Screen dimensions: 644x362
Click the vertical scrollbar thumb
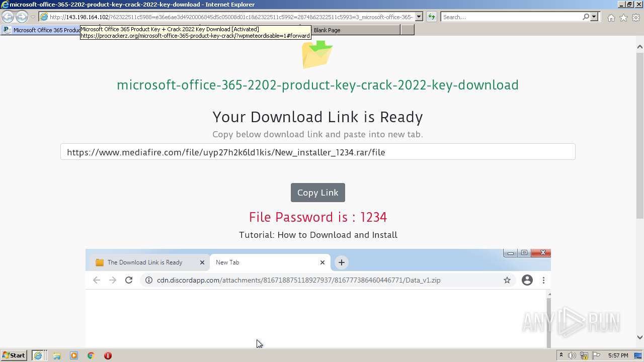[x=639, y=135]
